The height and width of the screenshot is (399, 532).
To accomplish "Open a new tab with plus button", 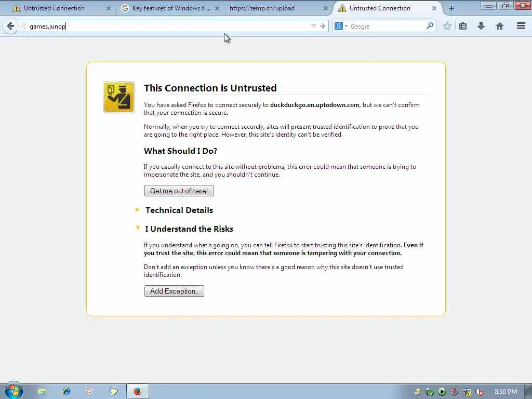I will pos(451,8).
